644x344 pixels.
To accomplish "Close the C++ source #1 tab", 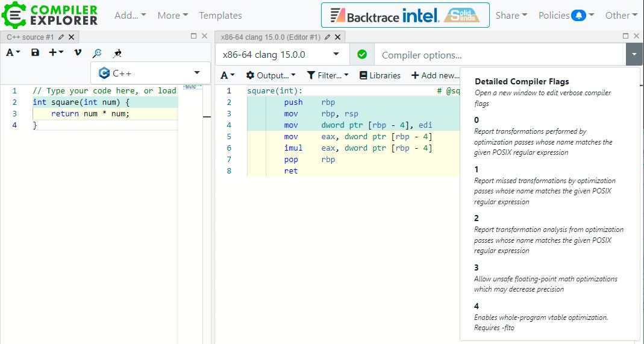I will (x=72, y=37).
